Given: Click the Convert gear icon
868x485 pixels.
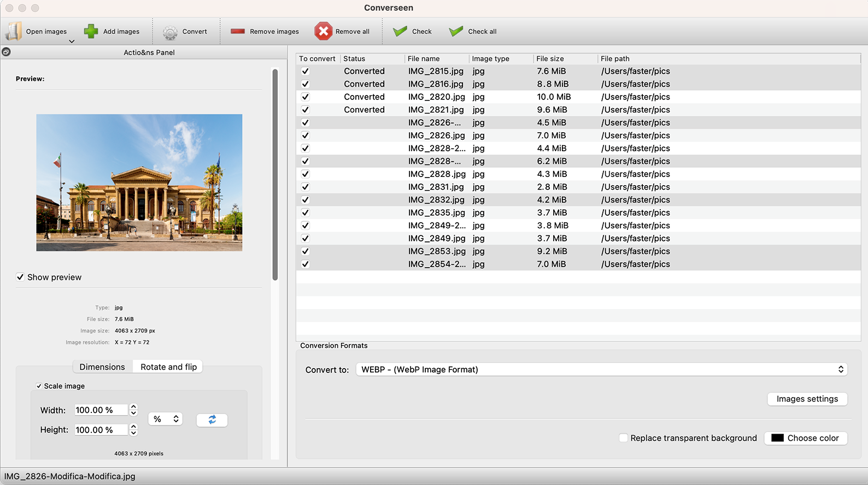Looking at the screenshot, I should click(x=170, y=32).
